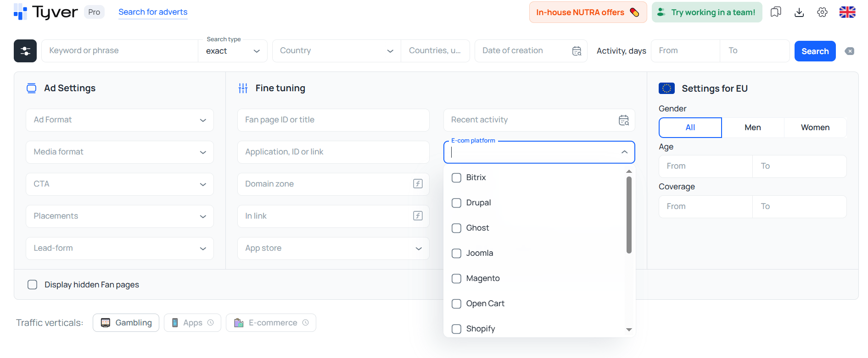Select the Gambling traffic vertical
868x358 pixels.
[126, 323]
